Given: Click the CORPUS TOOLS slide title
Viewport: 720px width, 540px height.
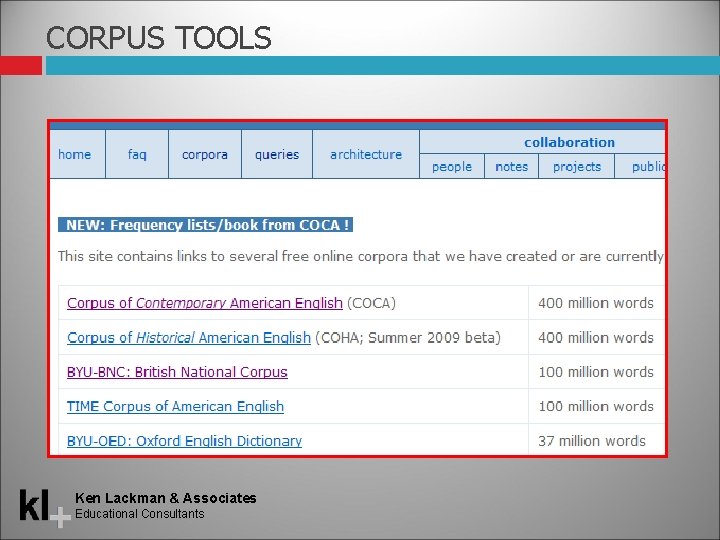Looking at the screenshot, I should point(159,37).
